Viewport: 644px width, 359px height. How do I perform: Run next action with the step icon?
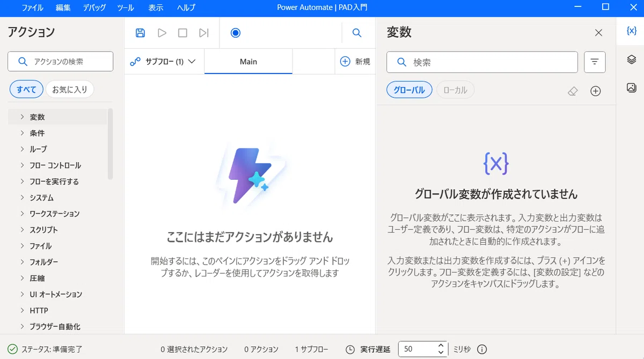(x=203, y=33)
